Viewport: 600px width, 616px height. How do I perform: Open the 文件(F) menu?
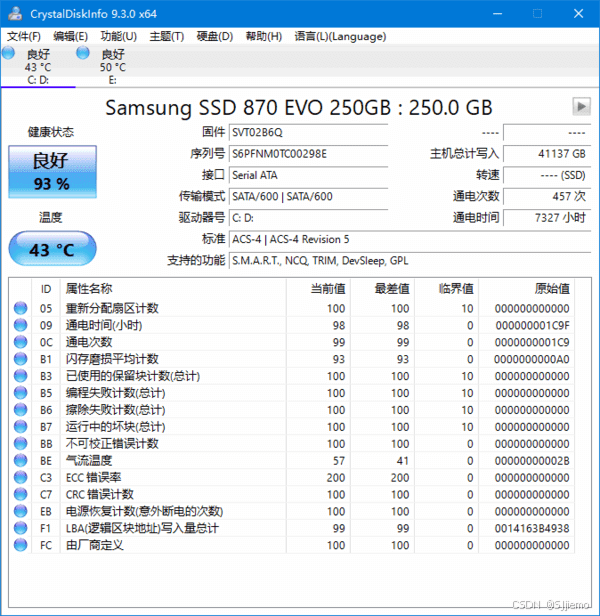tap(24, 37)
